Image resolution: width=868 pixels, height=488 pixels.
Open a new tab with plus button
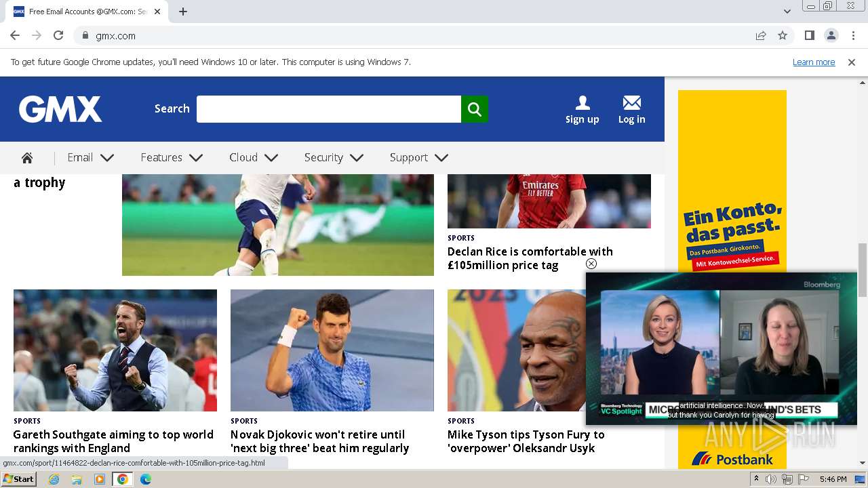(183, 12)
